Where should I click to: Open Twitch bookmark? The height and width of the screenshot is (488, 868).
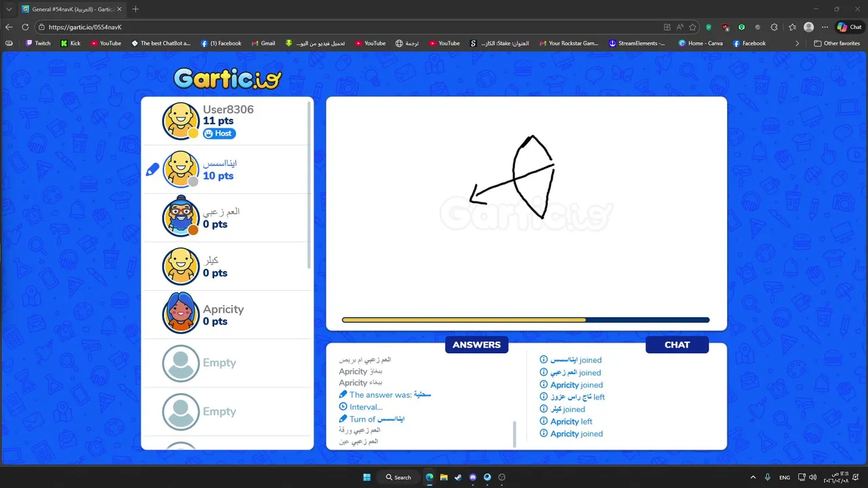(38, 43)
